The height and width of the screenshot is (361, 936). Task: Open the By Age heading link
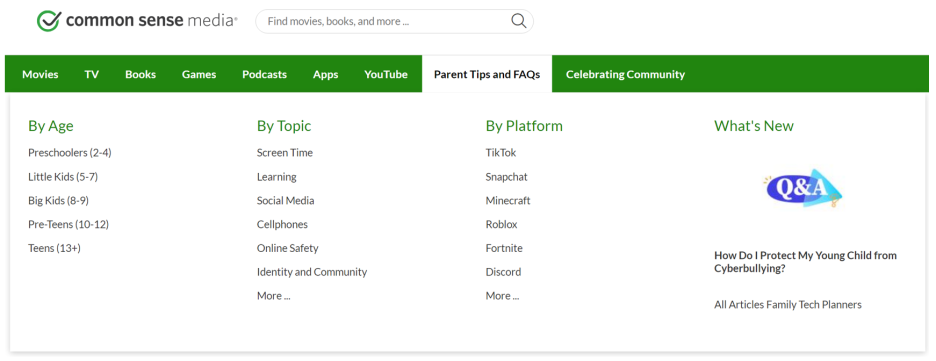[51, 126]
